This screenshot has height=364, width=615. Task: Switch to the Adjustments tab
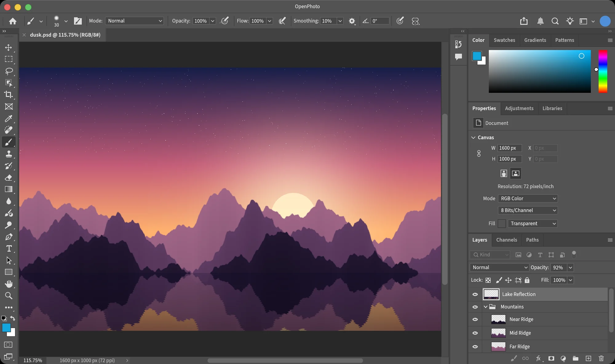519,108
